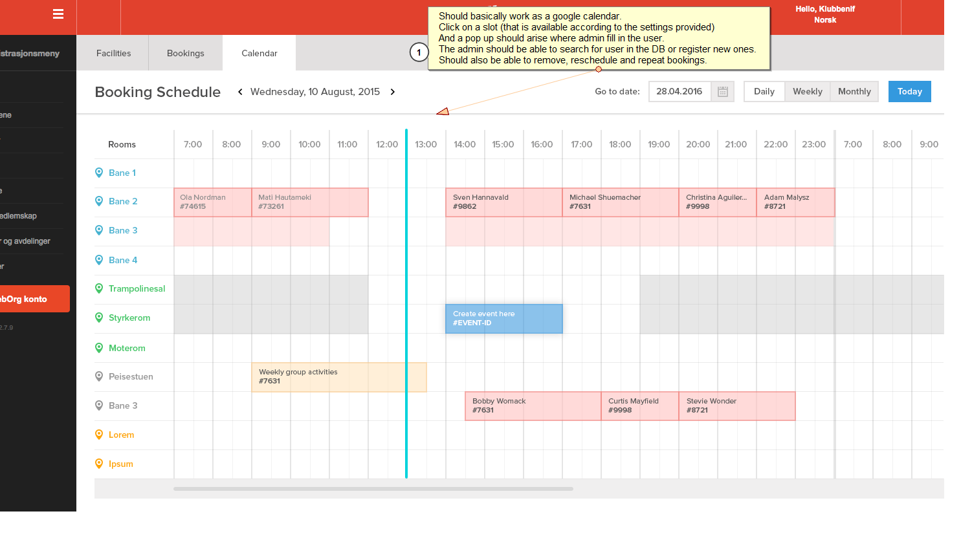This screenshot has width=972, height=560.
Task: Open Weekly group activities booking
Action: pyautogui.click(x=339, y=377)
